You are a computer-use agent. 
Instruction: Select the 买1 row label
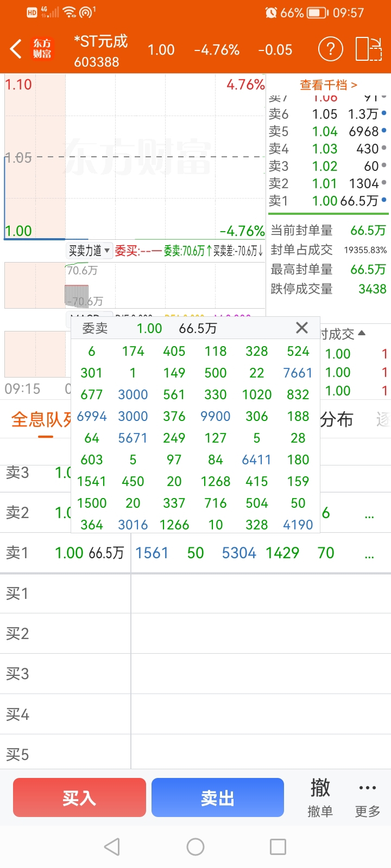coord(17,593)
